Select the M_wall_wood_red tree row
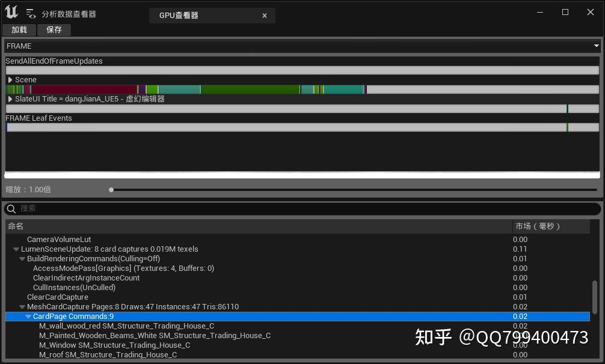 coord(127,326)
